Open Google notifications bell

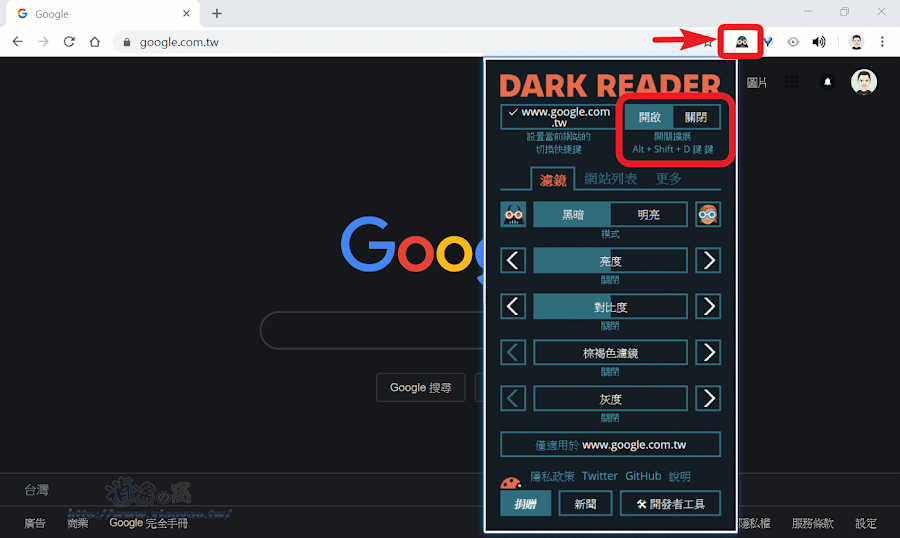pyautogui.click(x=828, y=82)
